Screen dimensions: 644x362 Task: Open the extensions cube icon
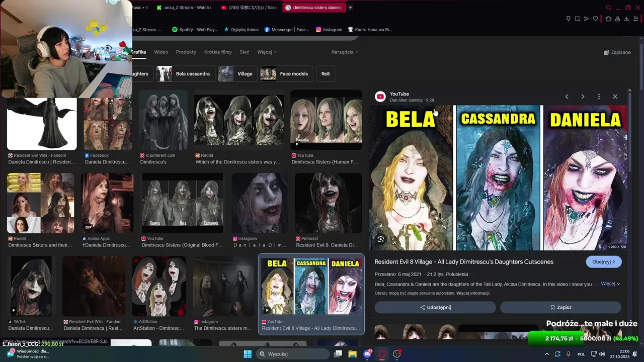(608, 19)
